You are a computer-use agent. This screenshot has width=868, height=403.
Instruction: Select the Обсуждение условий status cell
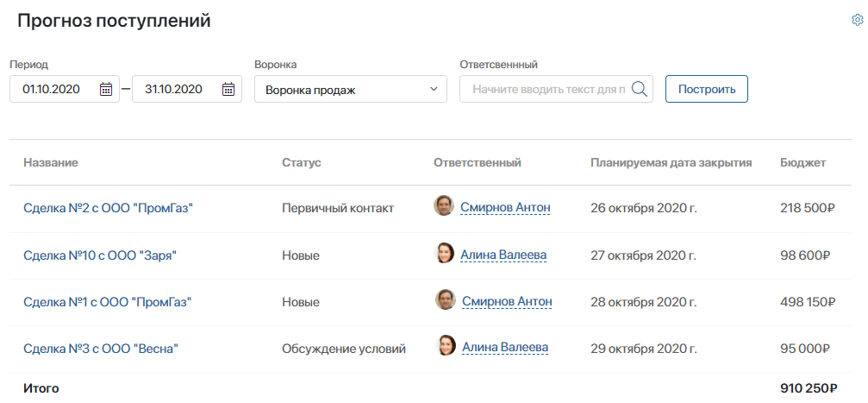pos(344,349)
